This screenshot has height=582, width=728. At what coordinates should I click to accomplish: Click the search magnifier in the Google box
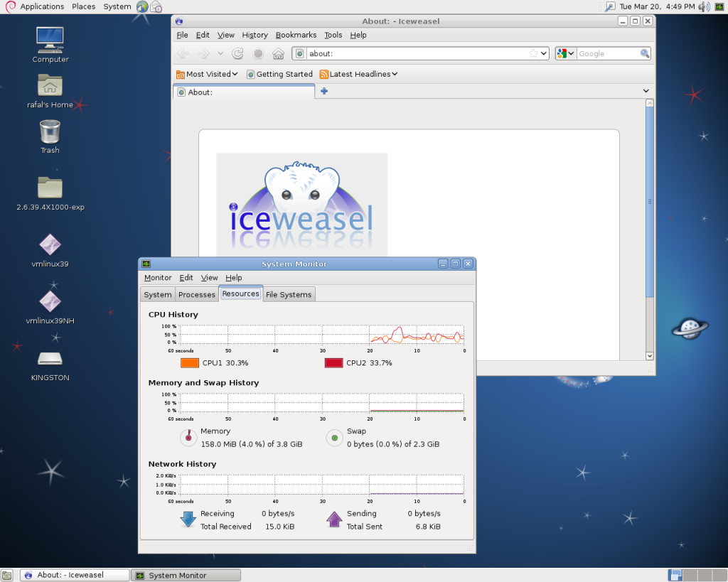coord(644,53)
